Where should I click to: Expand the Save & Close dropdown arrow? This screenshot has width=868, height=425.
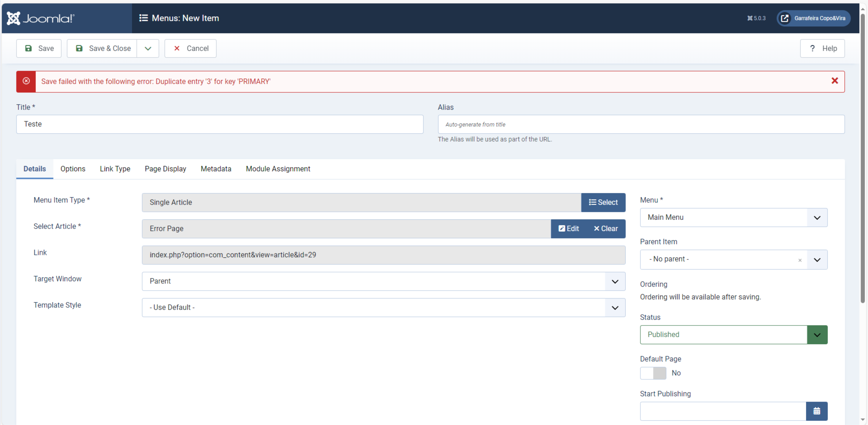pyautogui.click(x=148, y=49)
